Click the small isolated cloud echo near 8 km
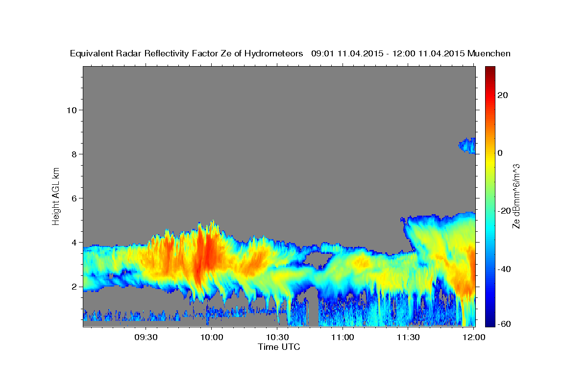 tap(467, 146)
